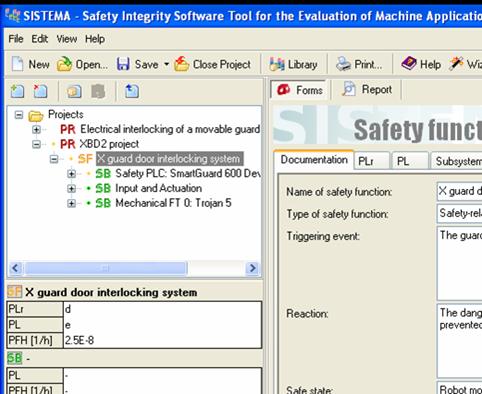The image size is (482, 394).
Task: Click the PR icon of XBD2 project
Action: coord(68,144)
